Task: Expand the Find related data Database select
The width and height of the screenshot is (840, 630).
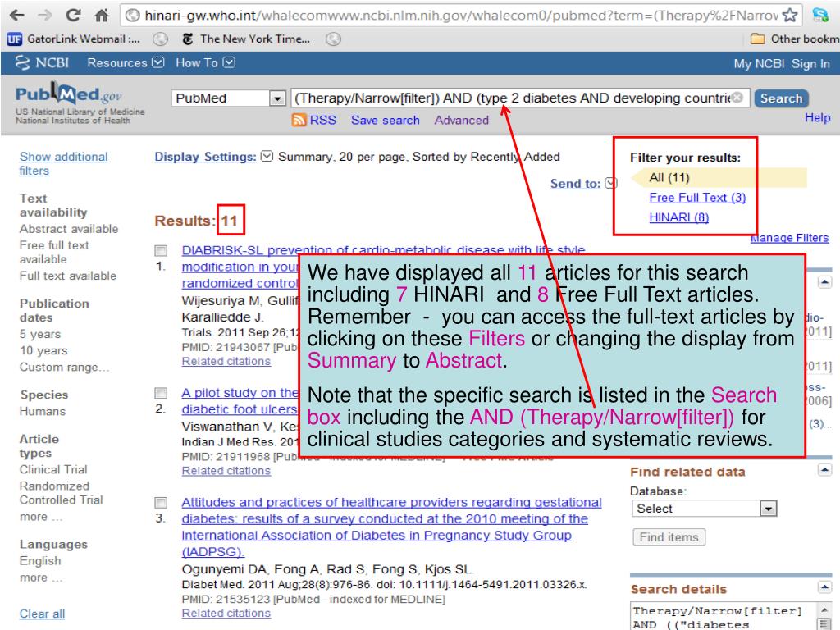Action: 705,509
